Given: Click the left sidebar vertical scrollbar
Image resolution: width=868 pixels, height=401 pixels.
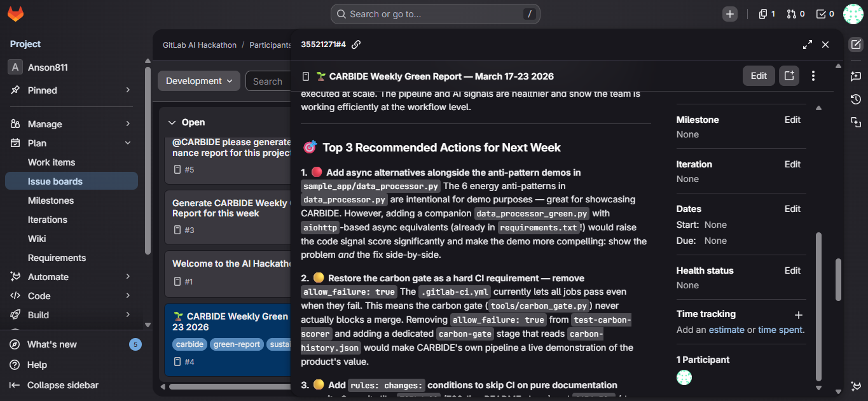Looking at the screenshot, I should 148,159.
